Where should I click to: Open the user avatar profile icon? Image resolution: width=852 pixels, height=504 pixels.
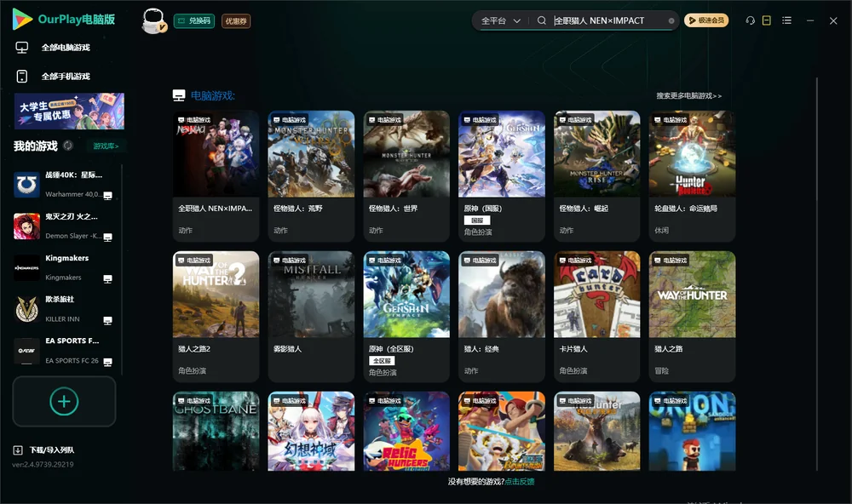point(153,21)
